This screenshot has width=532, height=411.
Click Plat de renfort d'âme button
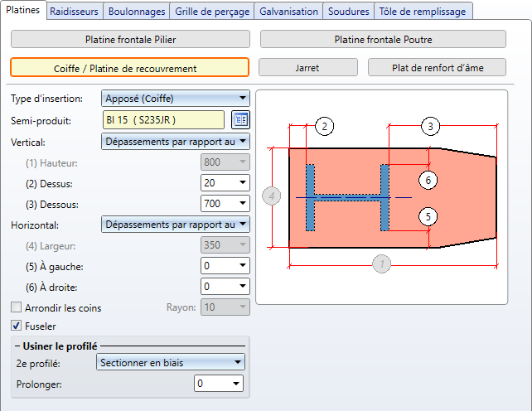click(x=437, y=67)
